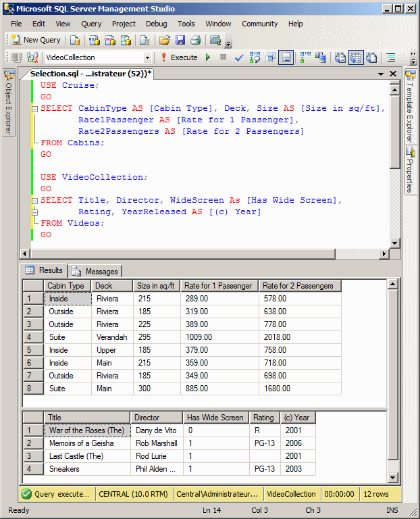
Task: Display the estimated execution plan
Action: coord(255,57)
